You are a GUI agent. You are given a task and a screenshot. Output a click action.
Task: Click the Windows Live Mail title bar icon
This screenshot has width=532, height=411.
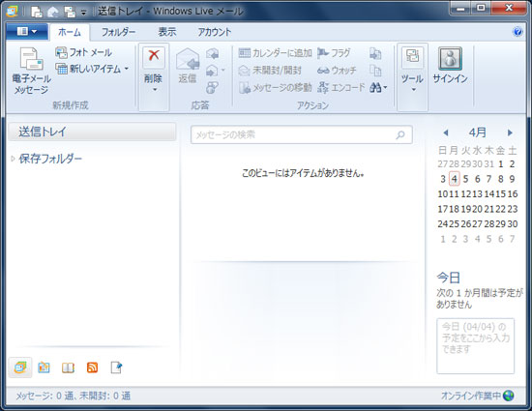click(x=13, y=12)
